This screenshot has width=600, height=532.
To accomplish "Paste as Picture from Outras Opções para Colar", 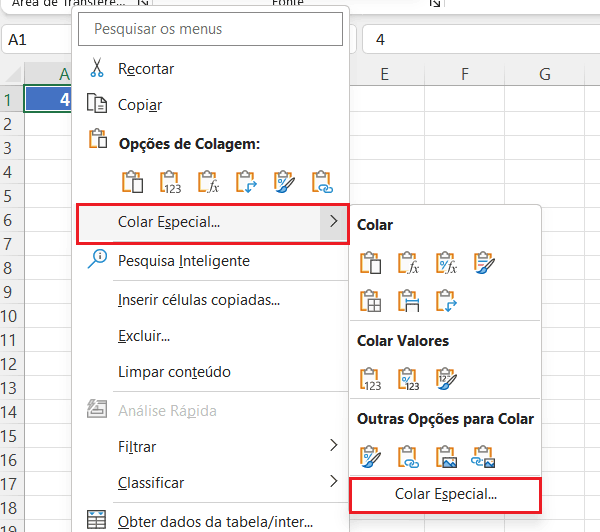I will [446, 457].
